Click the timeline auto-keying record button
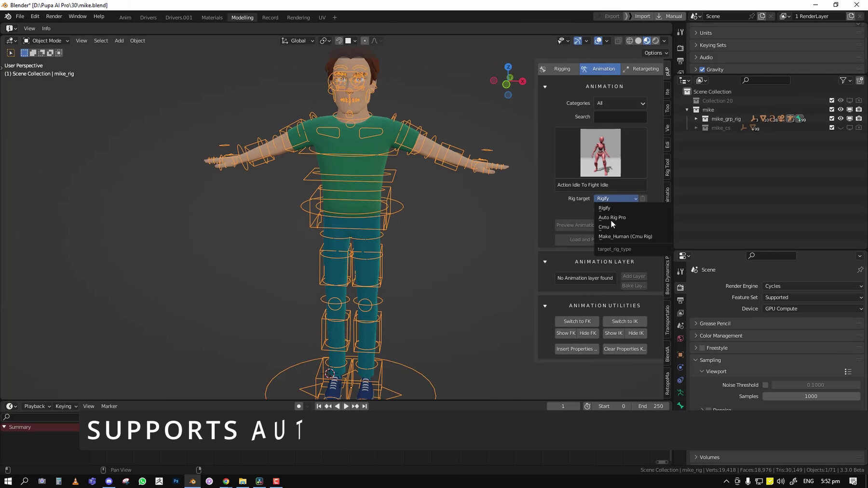 299,406
